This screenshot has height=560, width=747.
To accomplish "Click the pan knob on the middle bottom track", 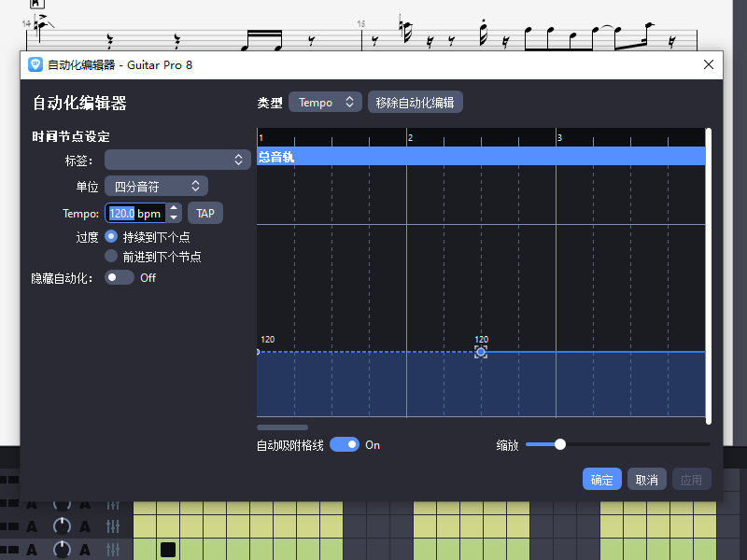I will (61, 525).
